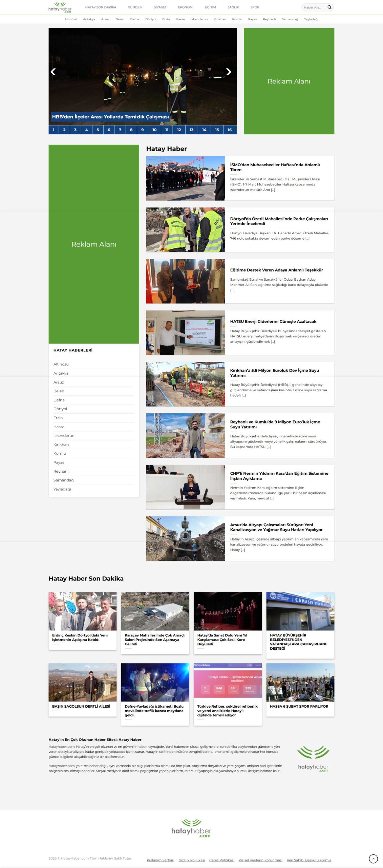Open the HATAY SON DAKİKA menu
This screenshot has height=868, width=383.
tap(101, 7)
